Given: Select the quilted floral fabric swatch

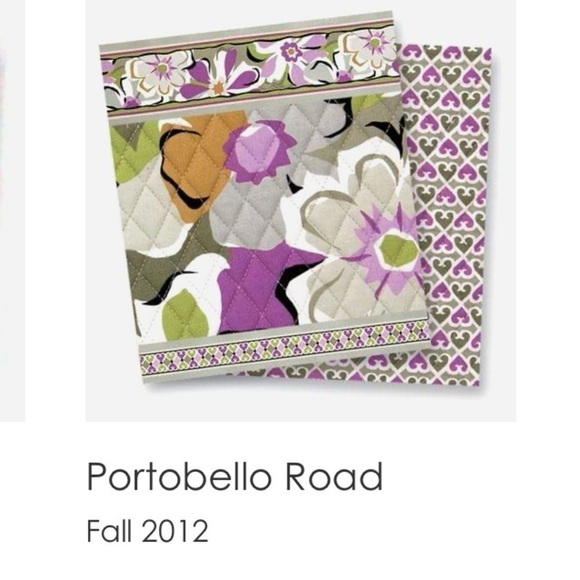Looking at the screenshot, I should (x=264, y=198).
